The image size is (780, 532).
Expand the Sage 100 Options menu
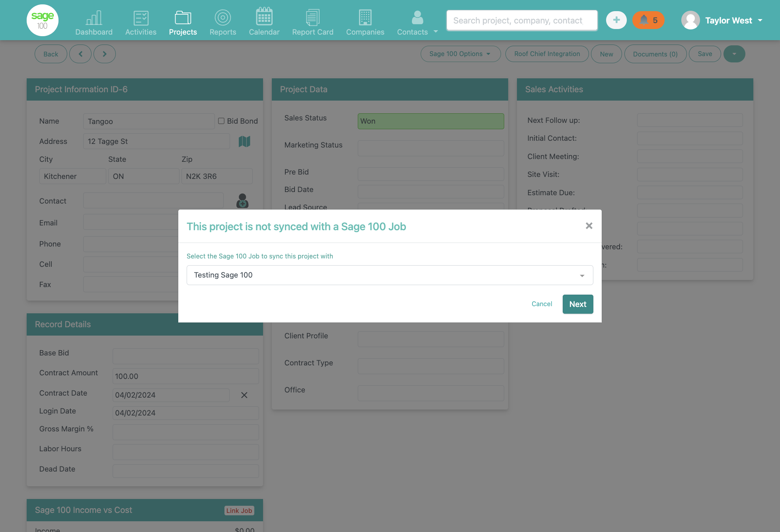click(x=460, y=54)
